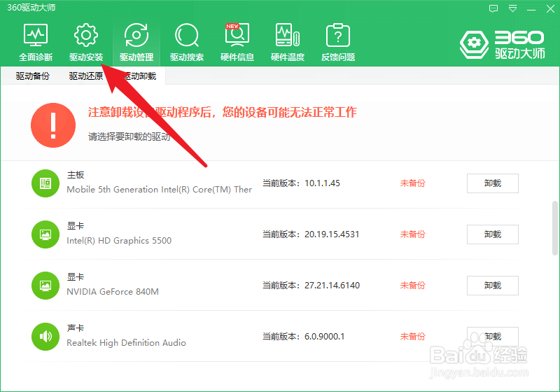Click the 请选择要卸载的驱动 prompt text
560x392 pixels.
tap(129, 136)
